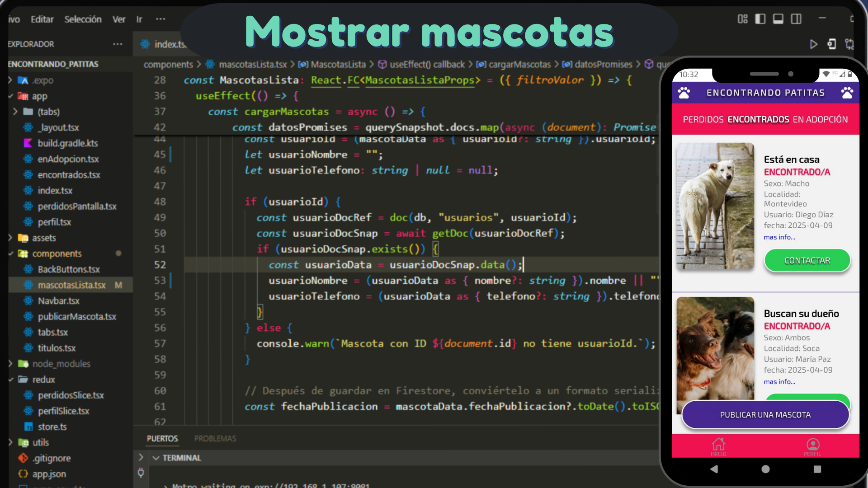Tap the white dog photo thumbnail
This screenshot has width=868, height=488.
[x=715, y=206]
